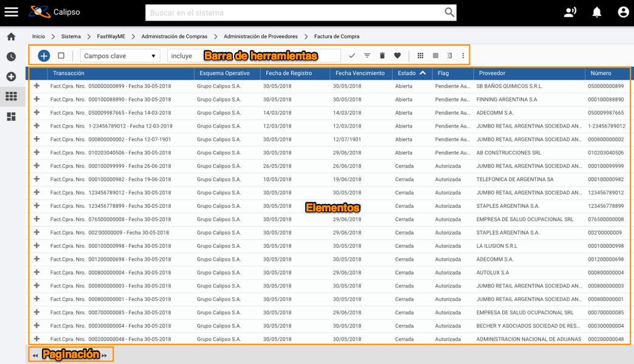Screen dimensions: 634x364
Task: Go to previous page arrows
Action: 35,355
